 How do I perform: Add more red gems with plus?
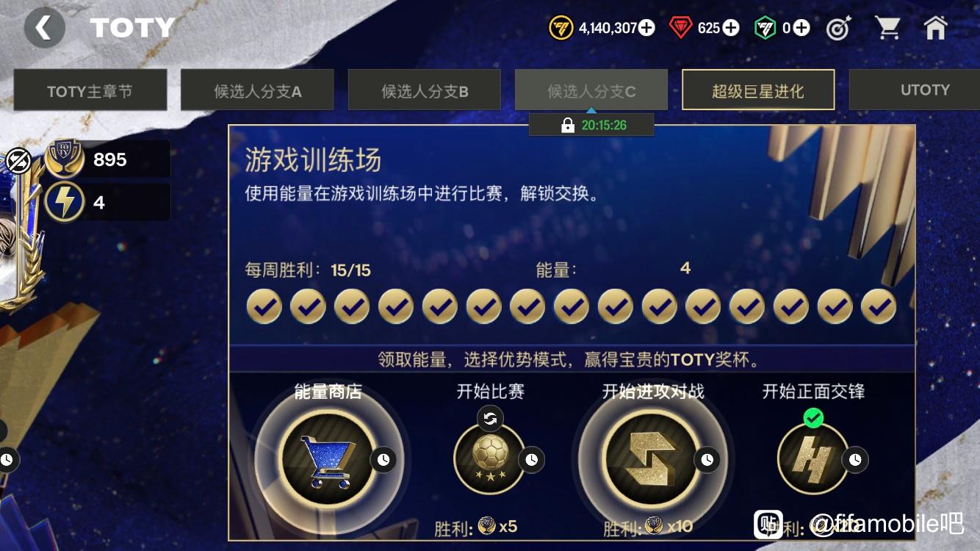(x=731, y=28)
